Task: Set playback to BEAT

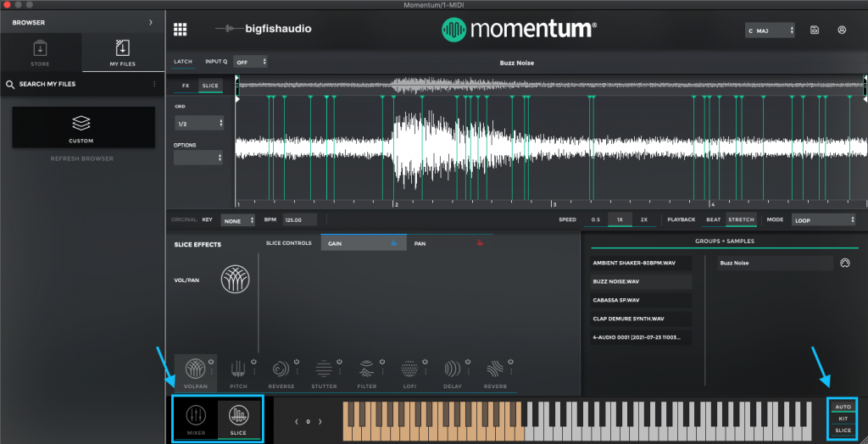Action: tap(713, 219)
